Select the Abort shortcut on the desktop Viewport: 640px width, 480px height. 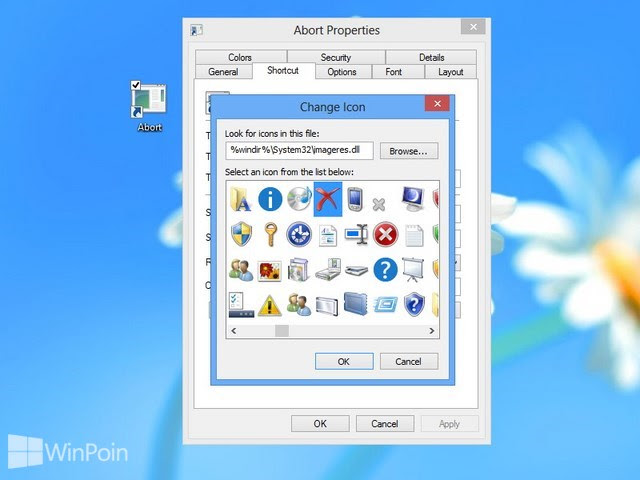pyautogui.click(x=149, y=108)
